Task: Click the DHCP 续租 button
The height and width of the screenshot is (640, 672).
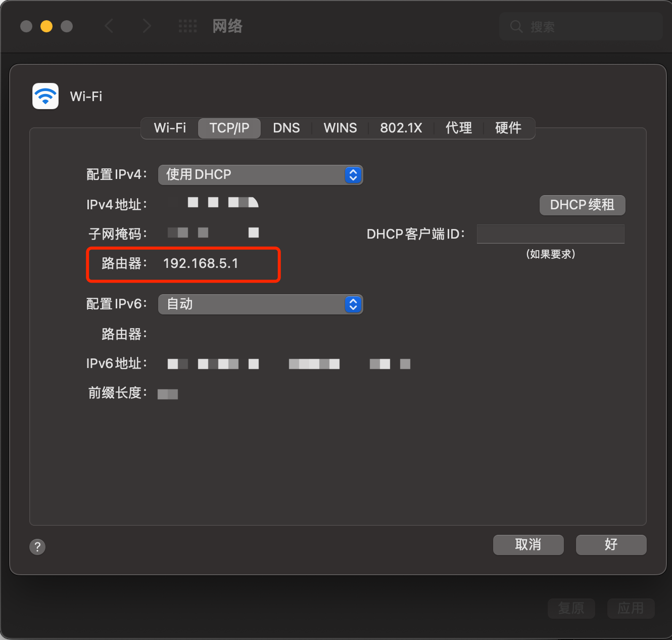Action: pyautogui.click(x=583, y=205)
